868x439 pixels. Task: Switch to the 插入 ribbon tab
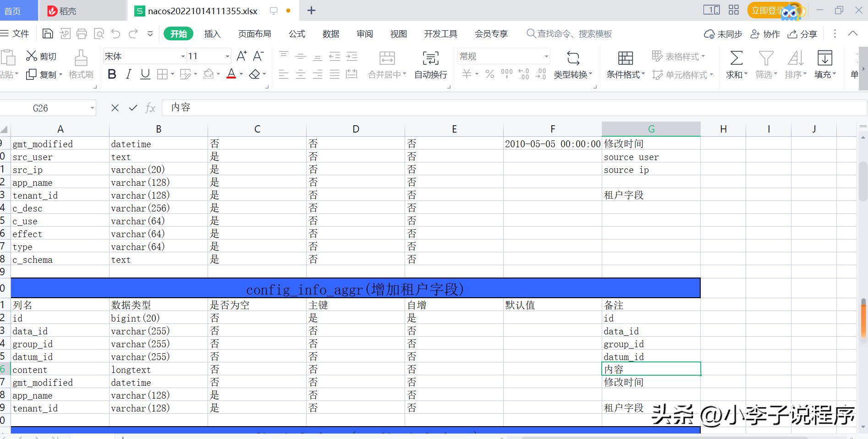tap(212, 33)
